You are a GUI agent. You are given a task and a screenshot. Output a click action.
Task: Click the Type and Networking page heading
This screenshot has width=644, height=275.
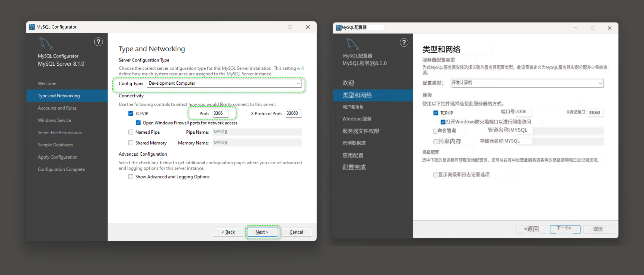click(x=152, y=49)
